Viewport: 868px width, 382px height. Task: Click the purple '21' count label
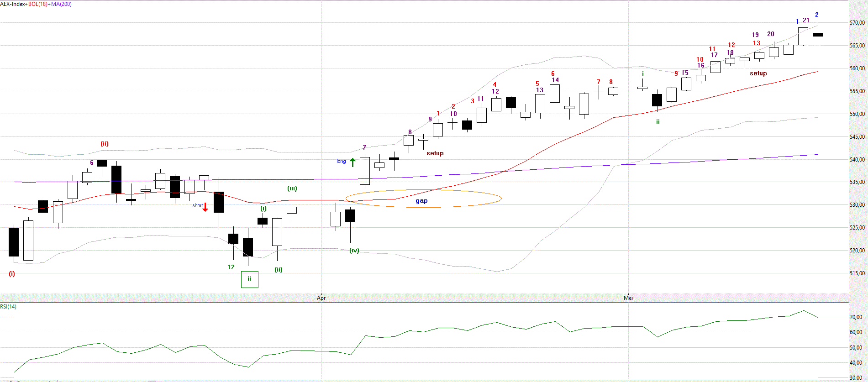(806, 20)
